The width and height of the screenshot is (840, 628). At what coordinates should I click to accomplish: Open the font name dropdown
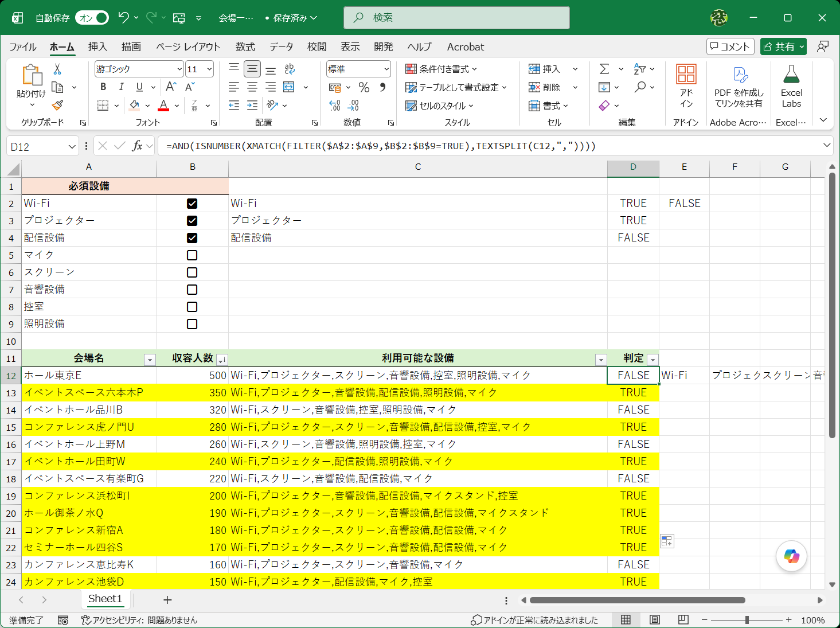[x=179, y=69]
